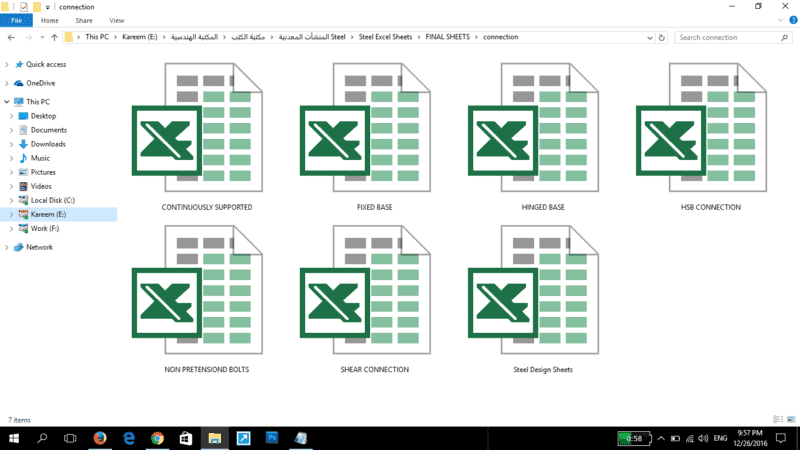
Task: Refresh the current folder view
Action: [662, 37]
